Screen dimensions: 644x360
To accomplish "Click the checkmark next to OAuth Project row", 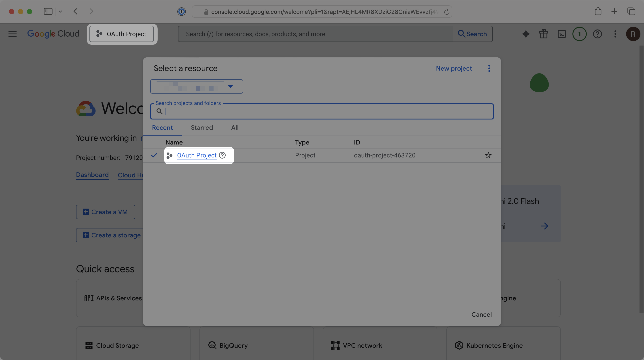I will [154, 155].
